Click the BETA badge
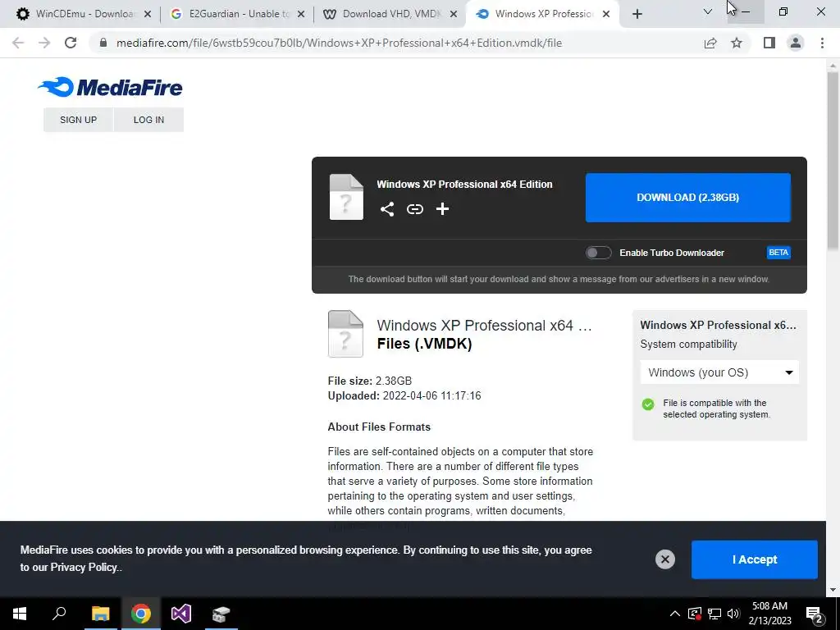The image size is (840, 630). point(778,253)
